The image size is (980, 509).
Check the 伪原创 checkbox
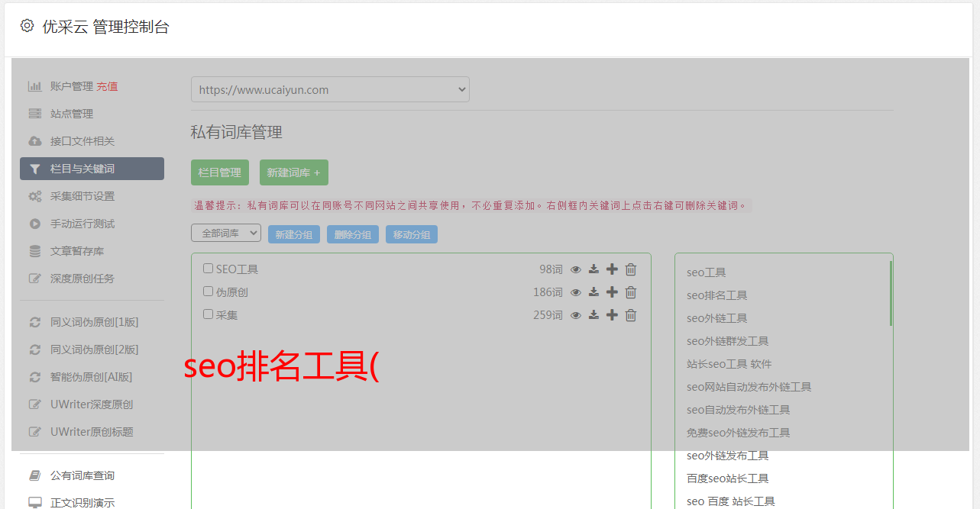pos(208,292)
